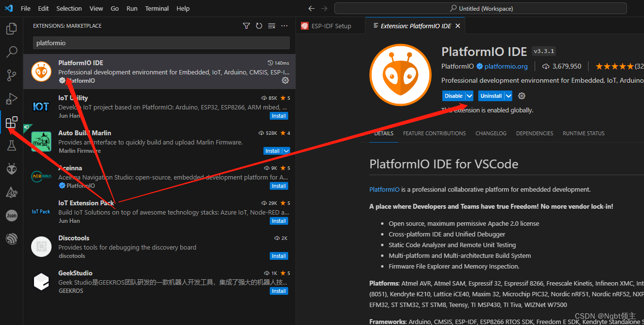644x325 pixels.
Task: Click the VS Code logo icon
Action: pyautogui.click(x=9, y=8)
